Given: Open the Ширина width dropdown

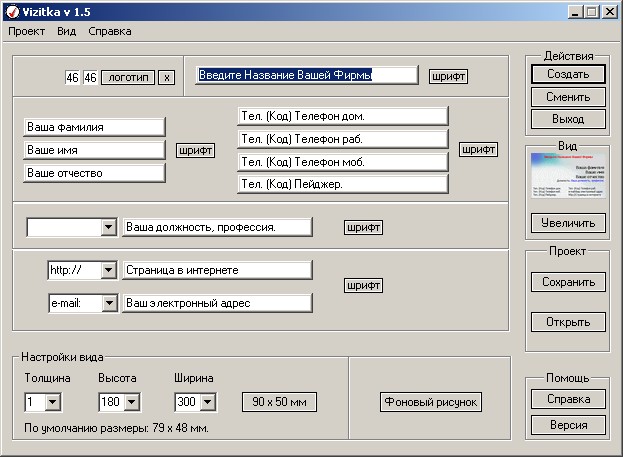Looking at the screenshot, I should click(208, 402).
